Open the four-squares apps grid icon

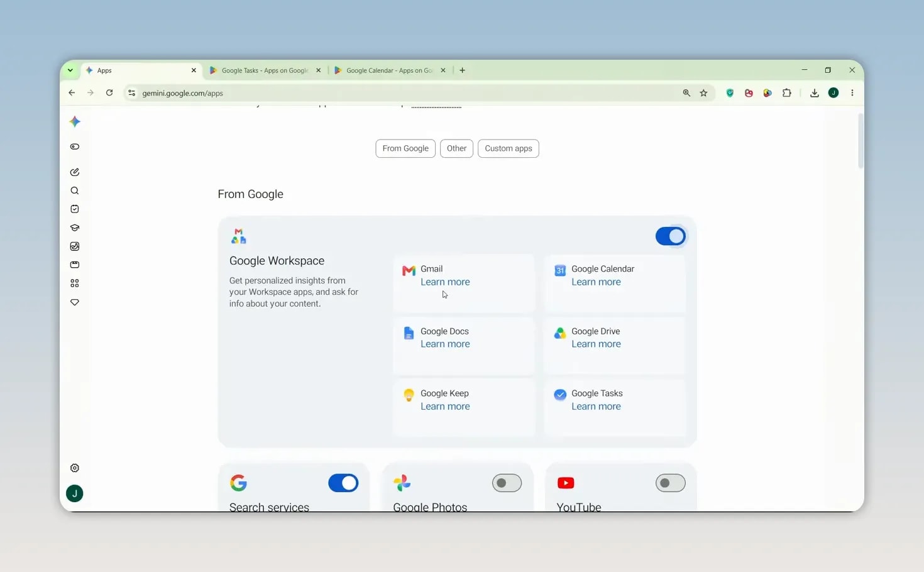[75, 283]
